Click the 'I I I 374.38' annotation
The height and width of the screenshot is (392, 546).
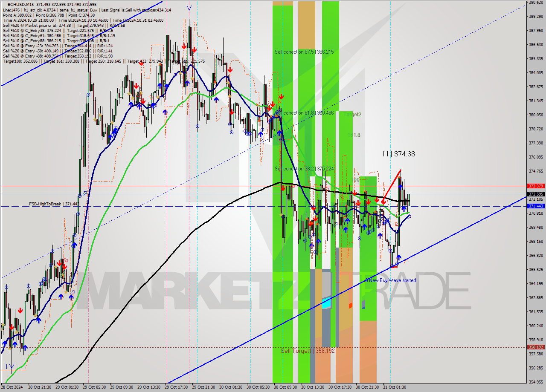399,154
